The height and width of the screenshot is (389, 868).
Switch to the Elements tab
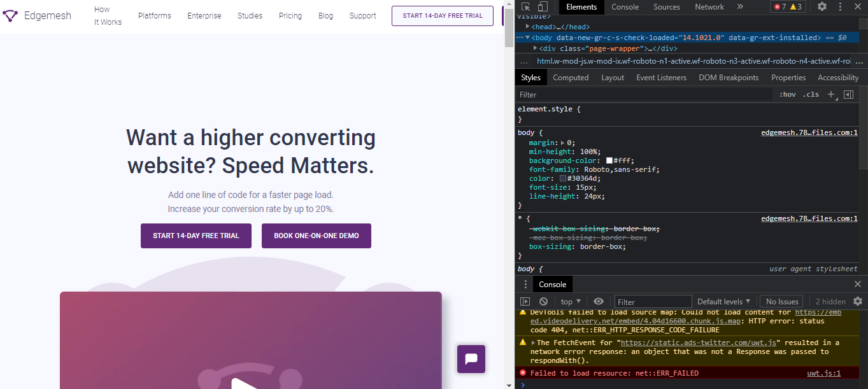click(x=581, y=7)
